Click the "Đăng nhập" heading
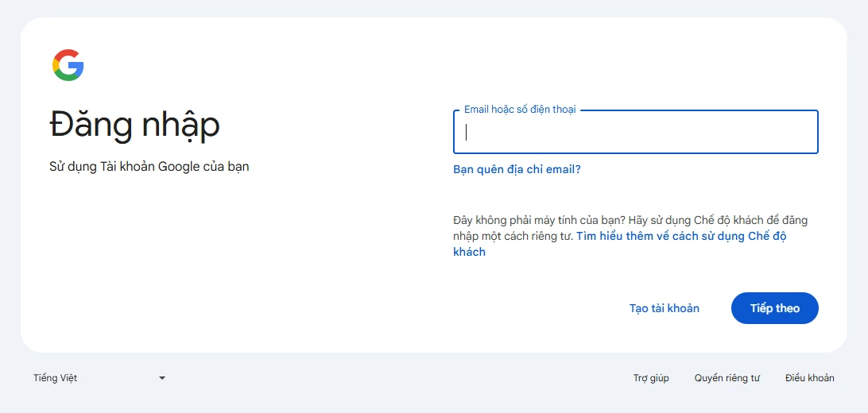The height and width of the screenshot is (413, 868). click(134, 125)
